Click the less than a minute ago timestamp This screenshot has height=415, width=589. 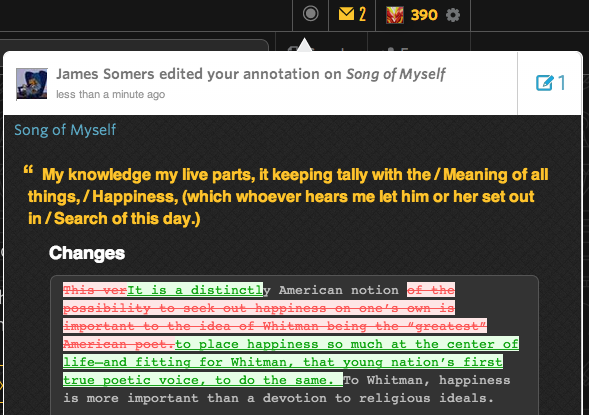(x=110, y=94)
